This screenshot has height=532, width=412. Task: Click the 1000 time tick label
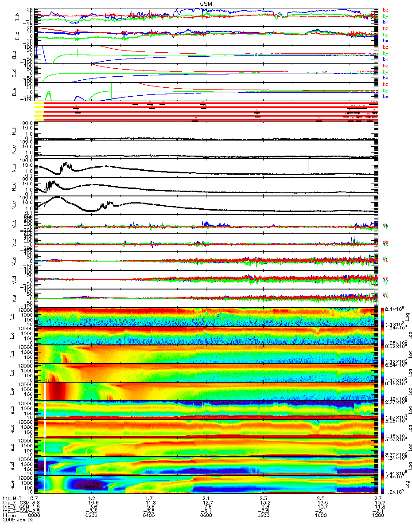pyautogui.click(x=320, y=516)
